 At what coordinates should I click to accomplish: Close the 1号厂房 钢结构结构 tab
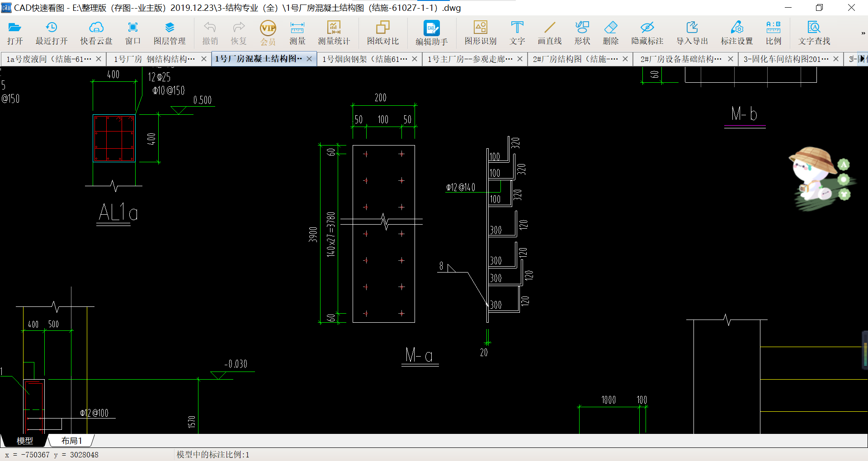click(204, 59)
